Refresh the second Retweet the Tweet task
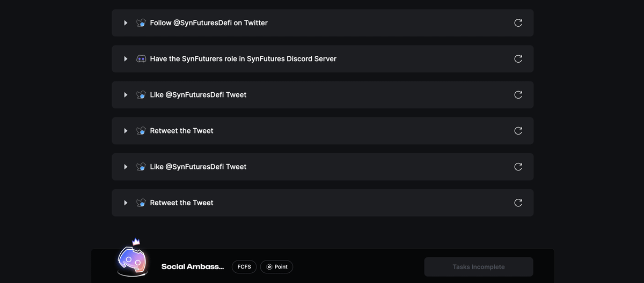 point(518,203)
